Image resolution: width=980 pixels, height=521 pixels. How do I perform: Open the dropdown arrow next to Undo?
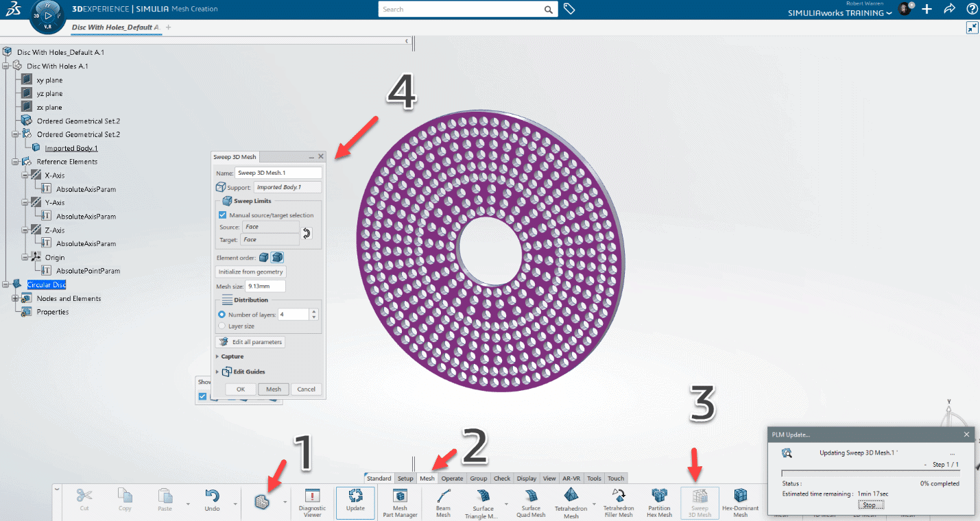coord(235,504)
